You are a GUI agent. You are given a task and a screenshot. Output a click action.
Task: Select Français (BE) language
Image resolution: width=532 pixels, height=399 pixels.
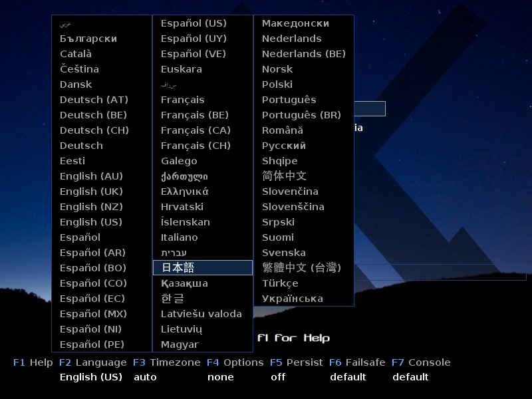coord(195,115)
